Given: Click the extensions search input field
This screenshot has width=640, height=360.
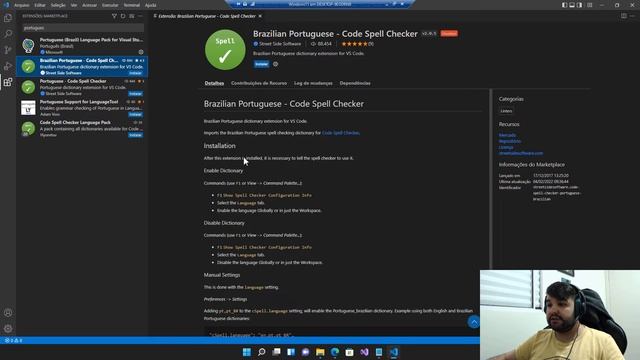Looking at the screenshot, I should click(83, 28).
